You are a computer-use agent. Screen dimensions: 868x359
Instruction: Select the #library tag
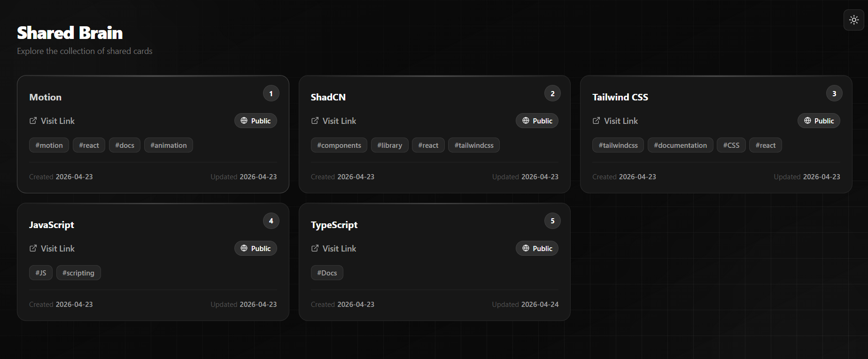click(x=390, y=145)
